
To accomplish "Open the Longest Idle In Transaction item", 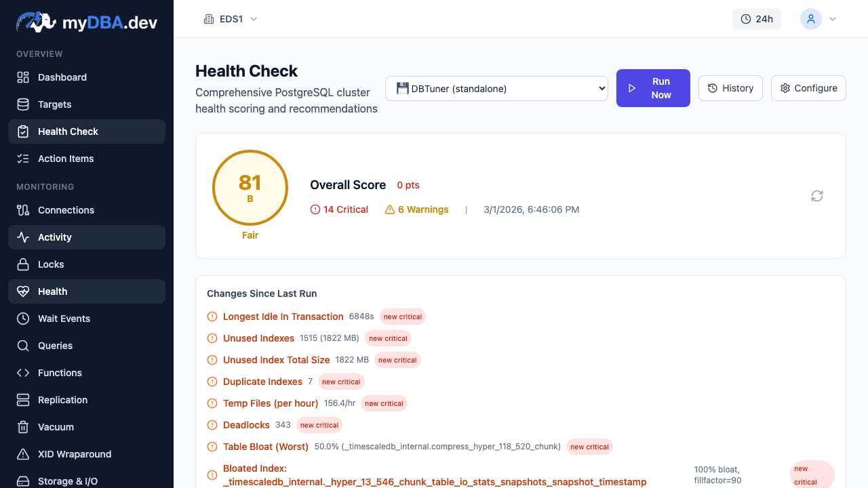I will coord(283,317).
